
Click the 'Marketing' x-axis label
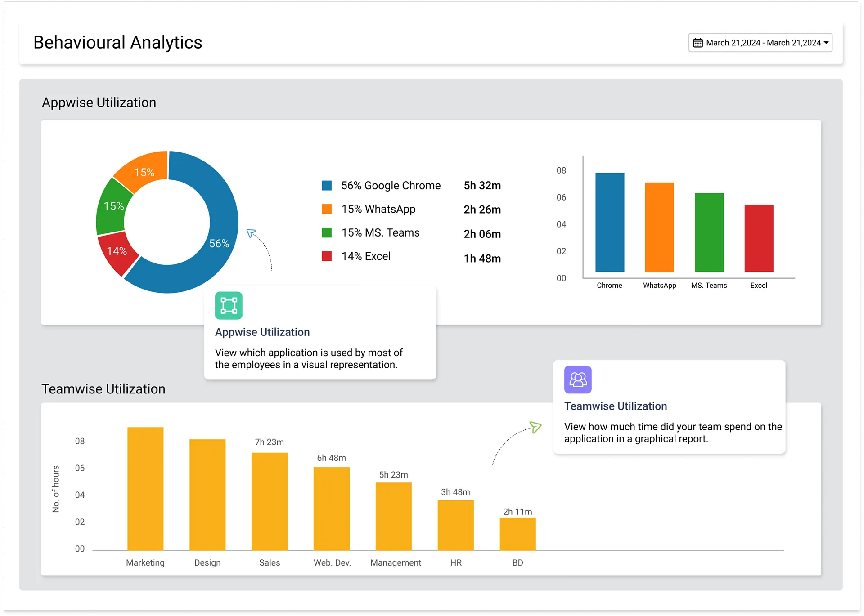[145, 563]
